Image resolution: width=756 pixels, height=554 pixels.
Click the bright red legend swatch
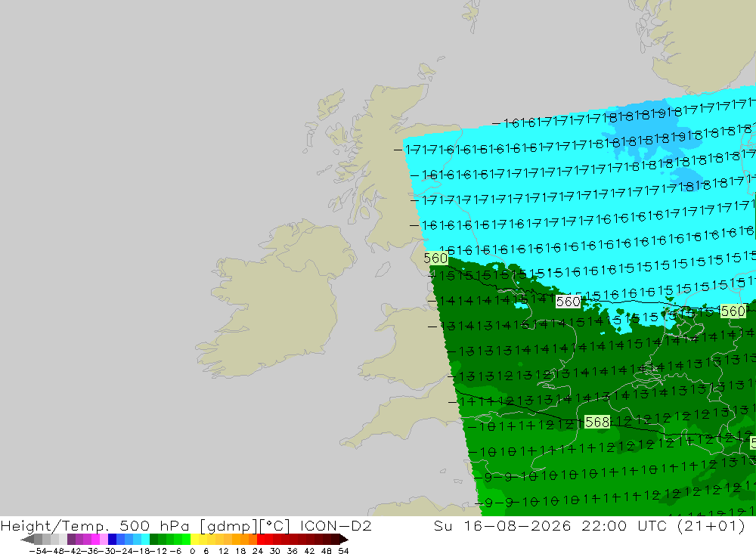click(261, 540)
